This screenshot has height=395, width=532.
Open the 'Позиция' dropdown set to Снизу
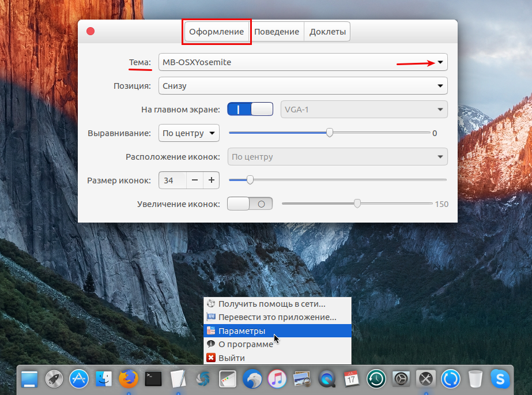303,86
